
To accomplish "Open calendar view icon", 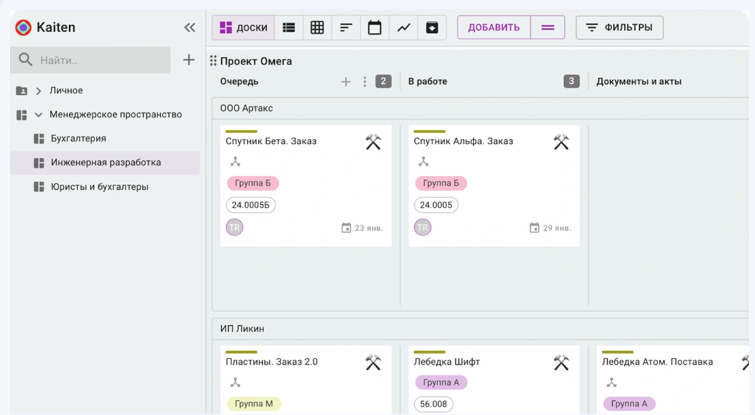I will coord(375,27).
